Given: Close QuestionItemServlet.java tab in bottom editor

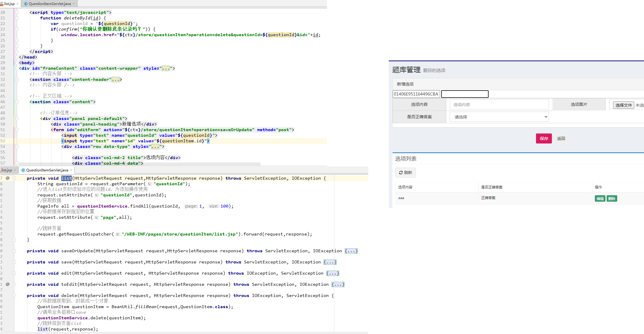Looking at the screenshot, I should pyautogui.click(x=71, y=170).
